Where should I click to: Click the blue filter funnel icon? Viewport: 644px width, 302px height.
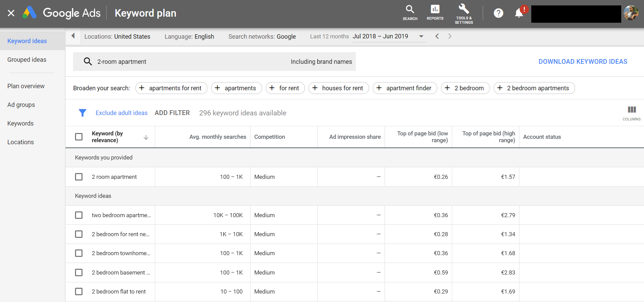82,113
